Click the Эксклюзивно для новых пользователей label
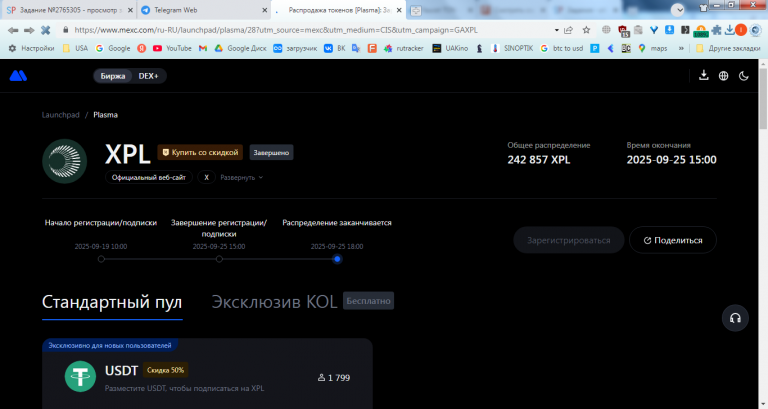The image size is (768, 409). point(110,345)
